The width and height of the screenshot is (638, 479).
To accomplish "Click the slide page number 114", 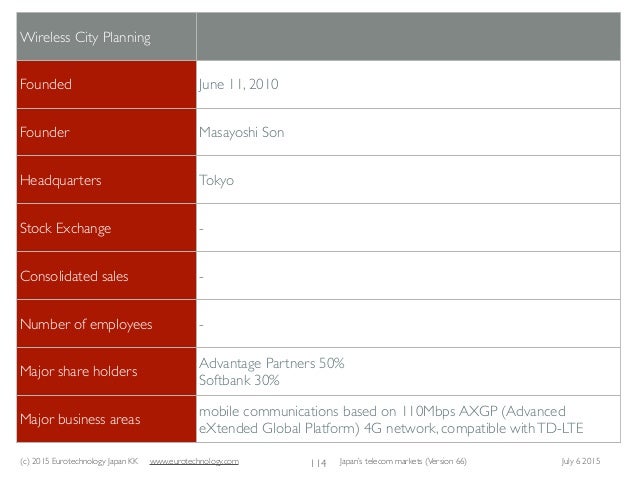I will point(319,461).
